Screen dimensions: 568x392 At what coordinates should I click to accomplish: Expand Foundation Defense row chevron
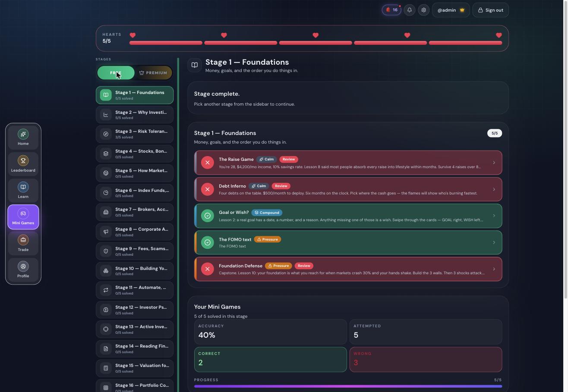coord(494,269)
